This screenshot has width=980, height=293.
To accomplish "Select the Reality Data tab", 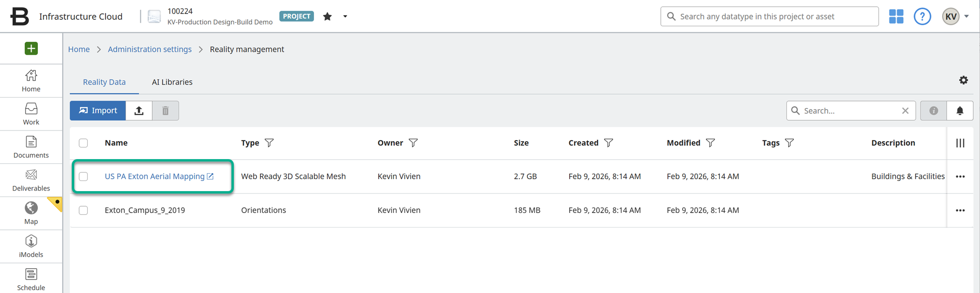I will (104, 82).
